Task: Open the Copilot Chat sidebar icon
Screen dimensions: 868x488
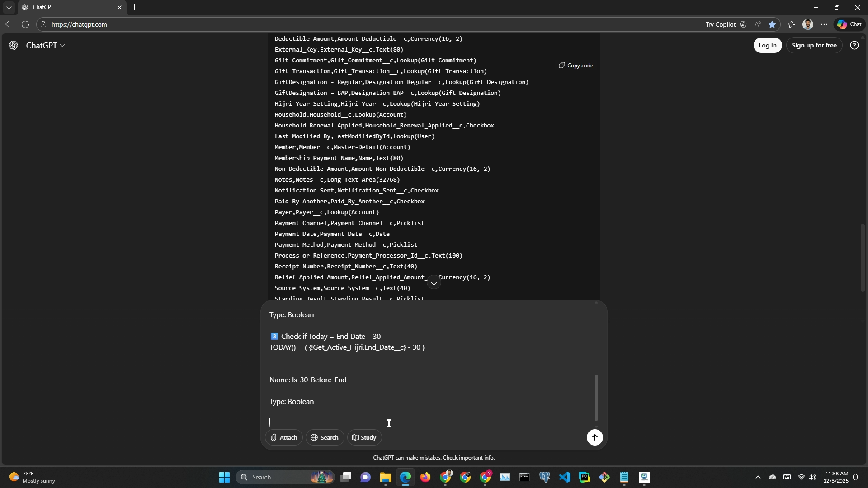Action: (849, 24)
